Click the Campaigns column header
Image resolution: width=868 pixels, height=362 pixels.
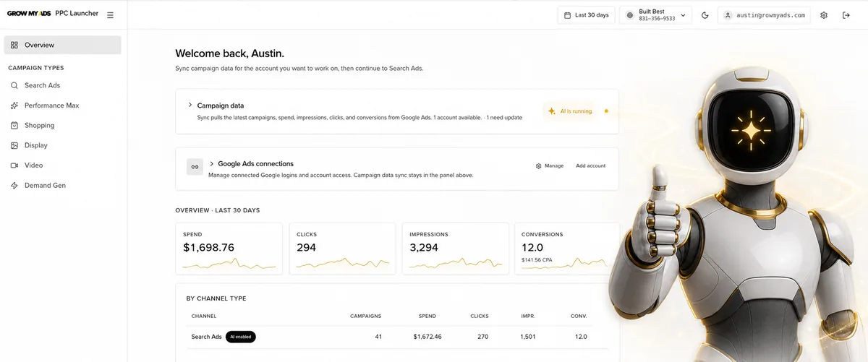click(365, 316)
